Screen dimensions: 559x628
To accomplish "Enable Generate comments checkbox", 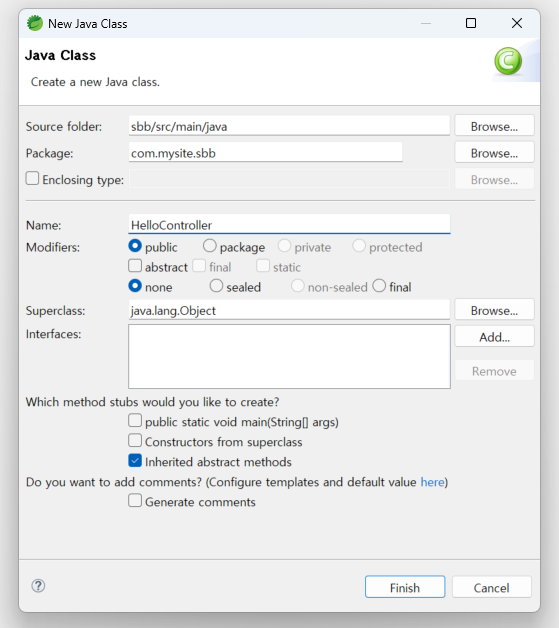I will point(135,501).
